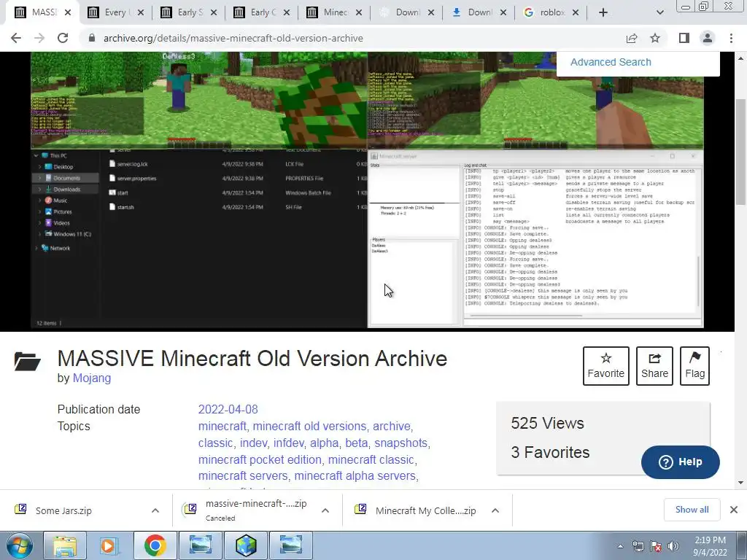Open the 'indev' topic link

(x=253, y=443)
